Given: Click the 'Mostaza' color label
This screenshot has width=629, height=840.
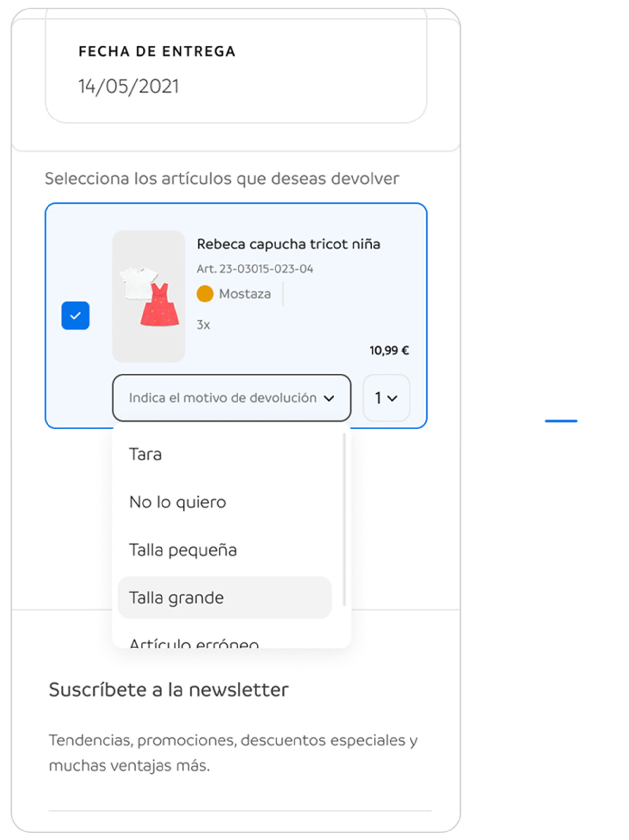Looking at the screenshot, I should coord(245,294).
